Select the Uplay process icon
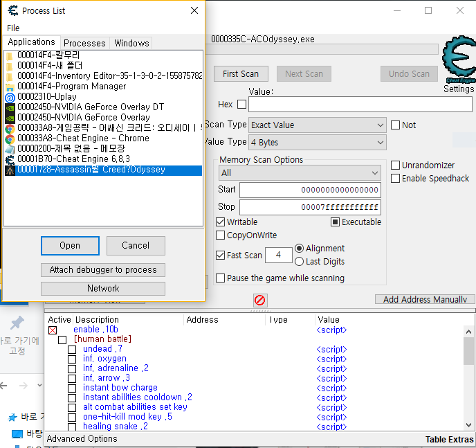Screen dimensions: 476x448 click(x=10, y=98)
